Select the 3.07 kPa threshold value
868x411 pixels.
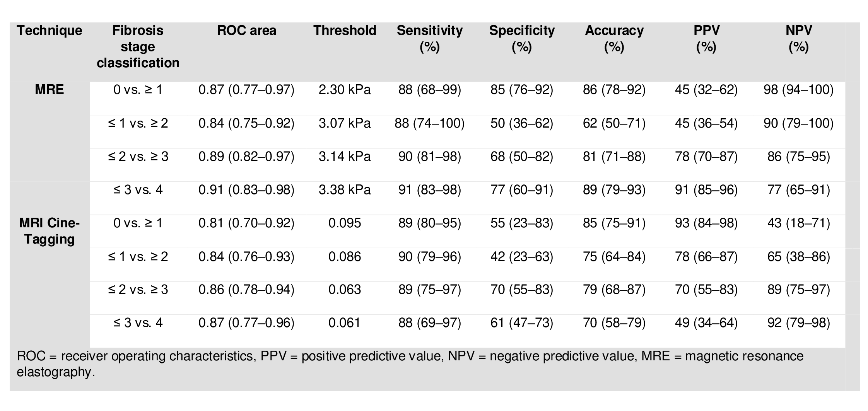pos(345,123)
